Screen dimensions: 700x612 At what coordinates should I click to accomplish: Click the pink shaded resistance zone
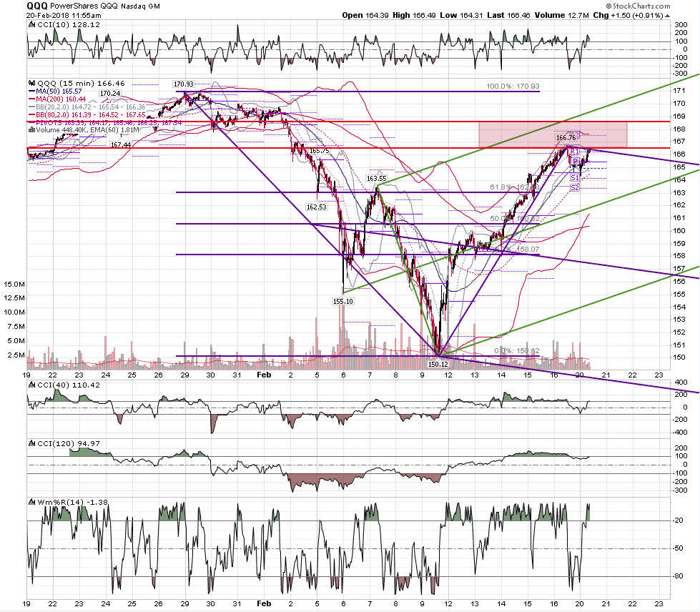point(553,134)
